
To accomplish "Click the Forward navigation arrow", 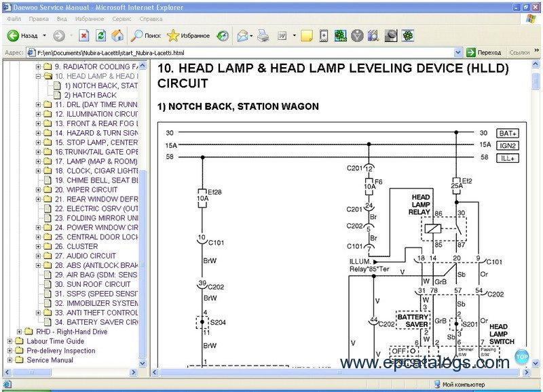I will tap(59, 35).
